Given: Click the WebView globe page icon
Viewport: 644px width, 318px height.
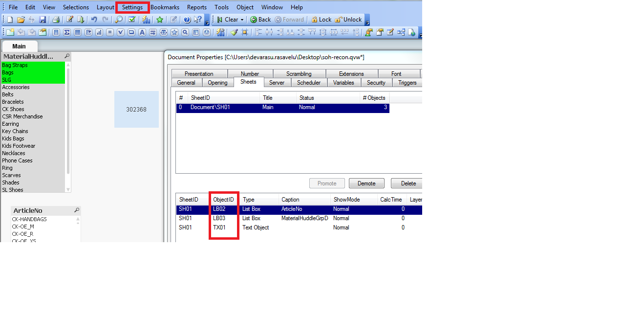Looking at the screenshot, I should coord(411,32).
